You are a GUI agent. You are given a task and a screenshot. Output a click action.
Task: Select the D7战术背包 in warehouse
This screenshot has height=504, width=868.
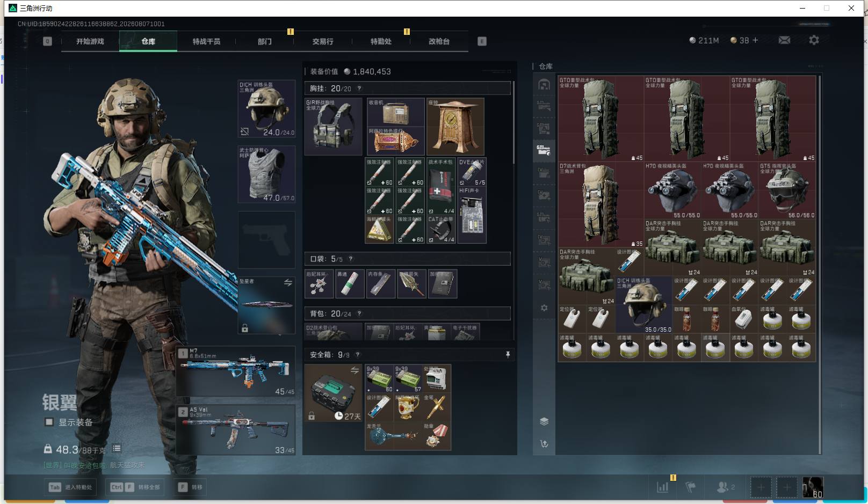601,204
